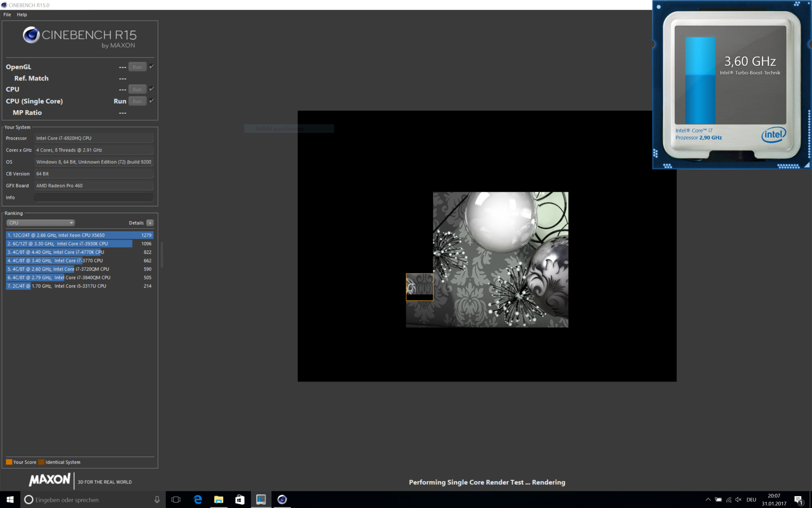Toggle the CPU test checkbox

(x=152, y=89)
